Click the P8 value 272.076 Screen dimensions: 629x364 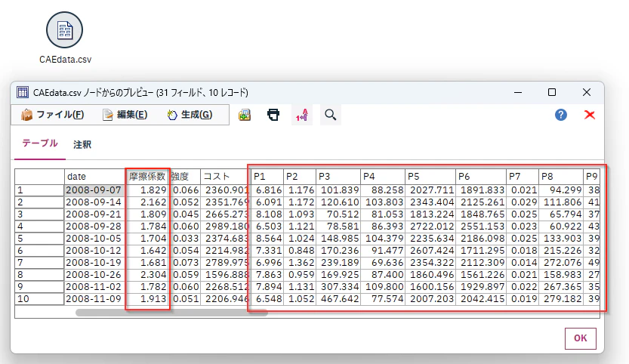coord(561,263)
